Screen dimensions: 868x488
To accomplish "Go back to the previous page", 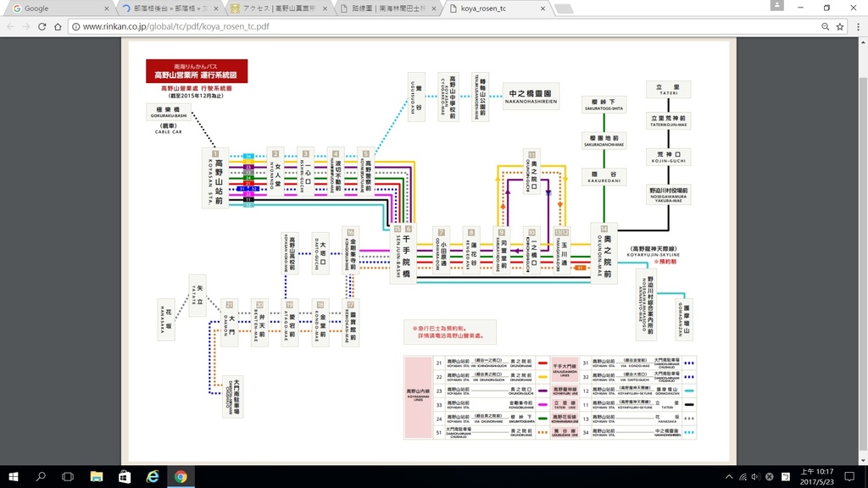I will pos(10,26).
